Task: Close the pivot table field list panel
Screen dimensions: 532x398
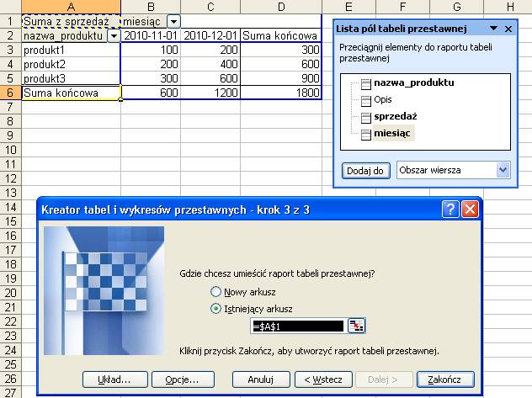Action: [508, 29]
